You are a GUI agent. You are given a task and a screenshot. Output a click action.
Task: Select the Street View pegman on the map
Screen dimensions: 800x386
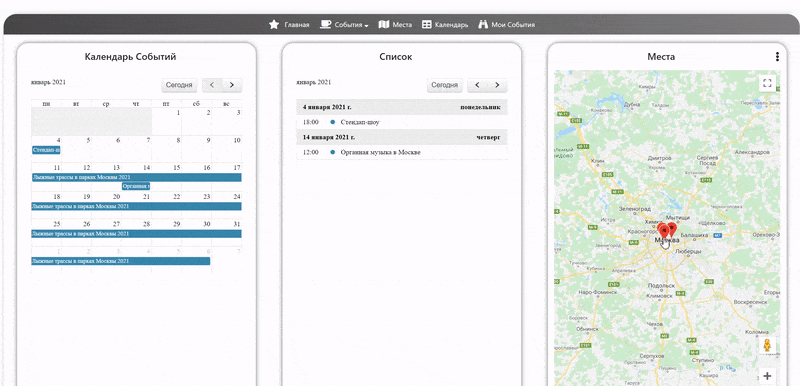(767, 346)
